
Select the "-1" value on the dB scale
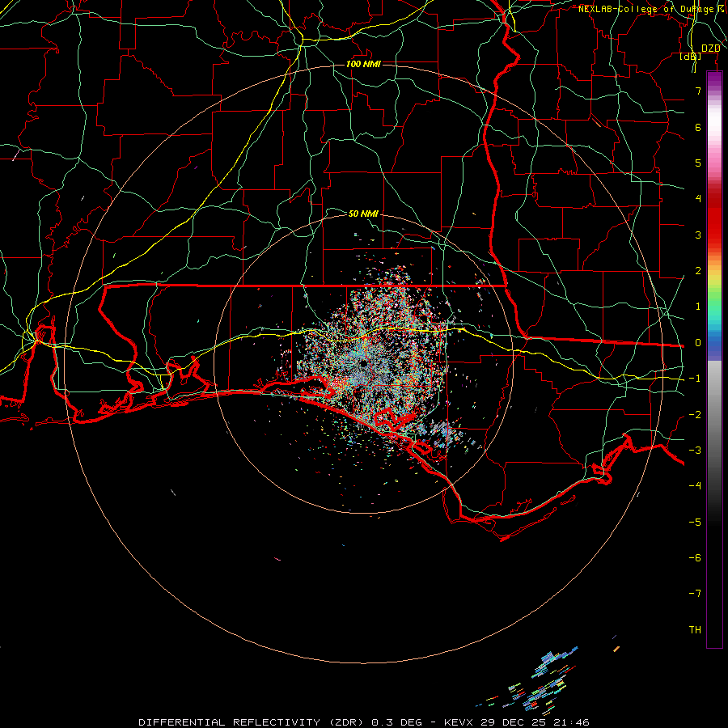[695, 379]
